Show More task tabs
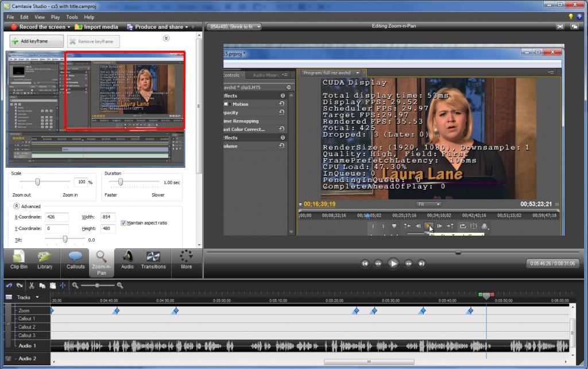The width and height of the screenshot is (588, 369). (x=187, y=260)
